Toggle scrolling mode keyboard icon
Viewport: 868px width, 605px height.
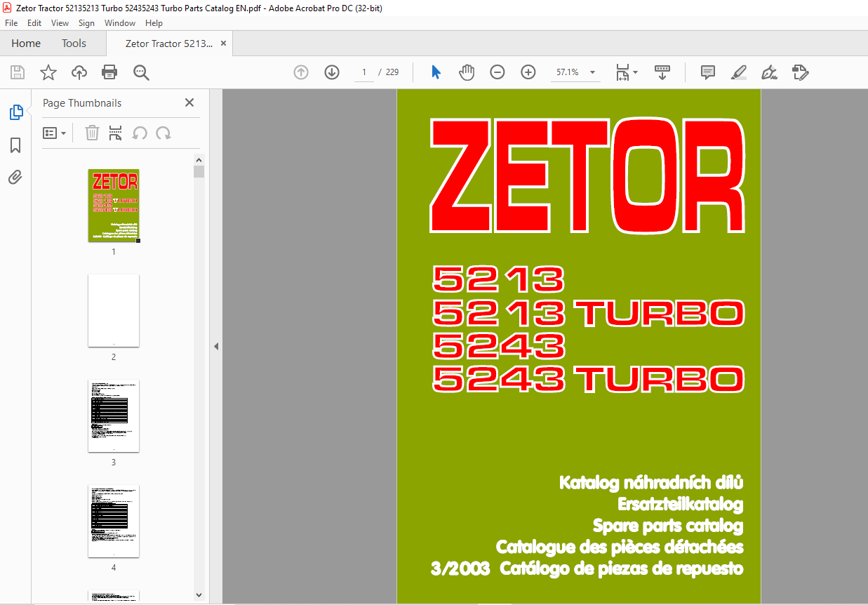[662, 72]
